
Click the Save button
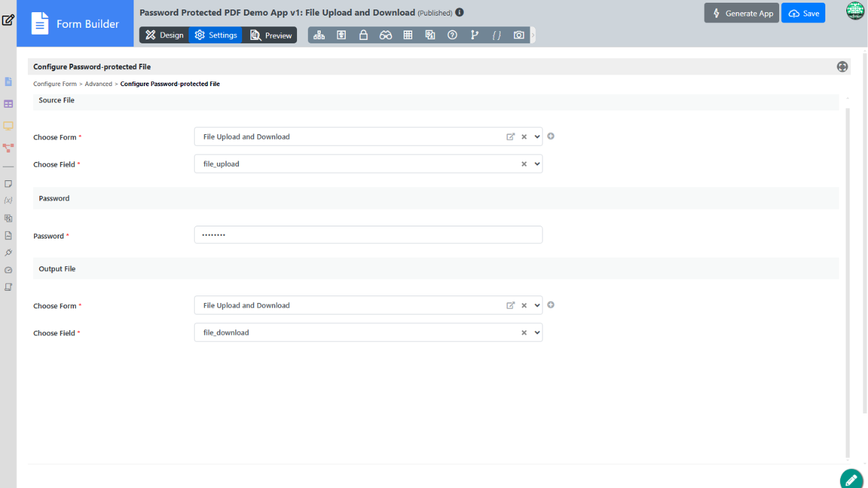(803, 14)
